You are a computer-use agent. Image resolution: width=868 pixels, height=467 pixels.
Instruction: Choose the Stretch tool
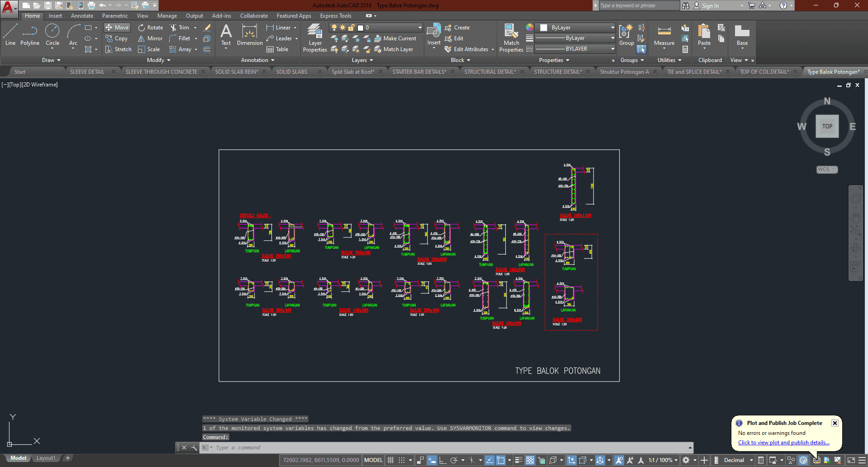[119, 49]
